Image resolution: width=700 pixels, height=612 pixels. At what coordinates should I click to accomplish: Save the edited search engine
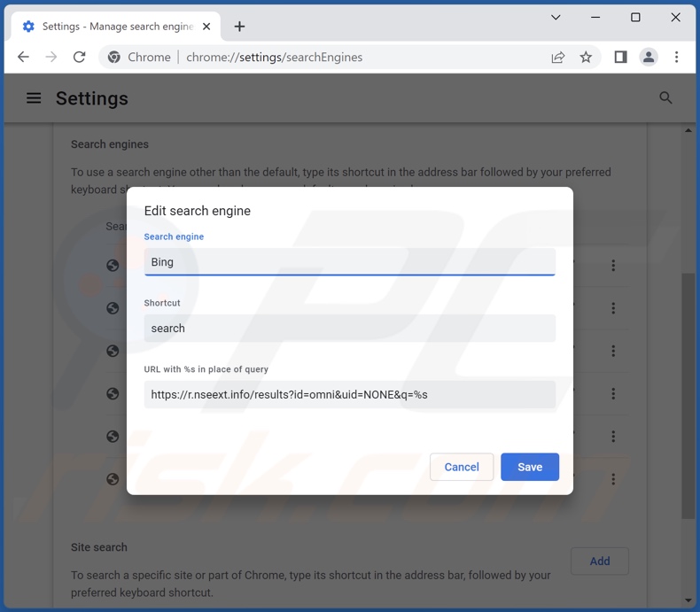(x=530, y=467)
